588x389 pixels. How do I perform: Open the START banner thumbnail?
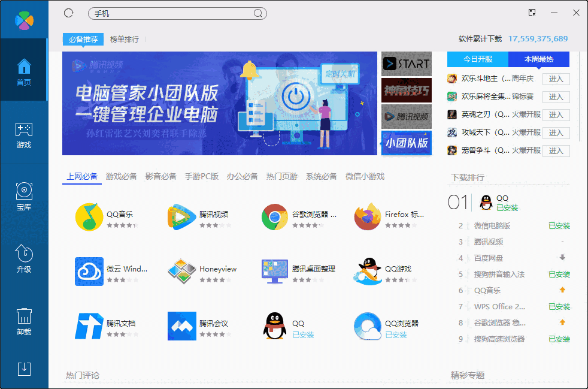point(406,64)
